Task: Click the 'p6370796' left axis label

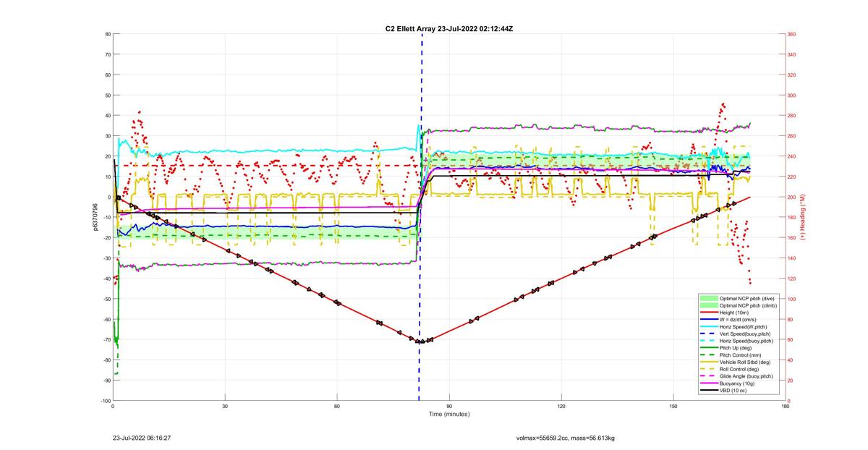Action: pyautogui.click(x=95, y=217)
